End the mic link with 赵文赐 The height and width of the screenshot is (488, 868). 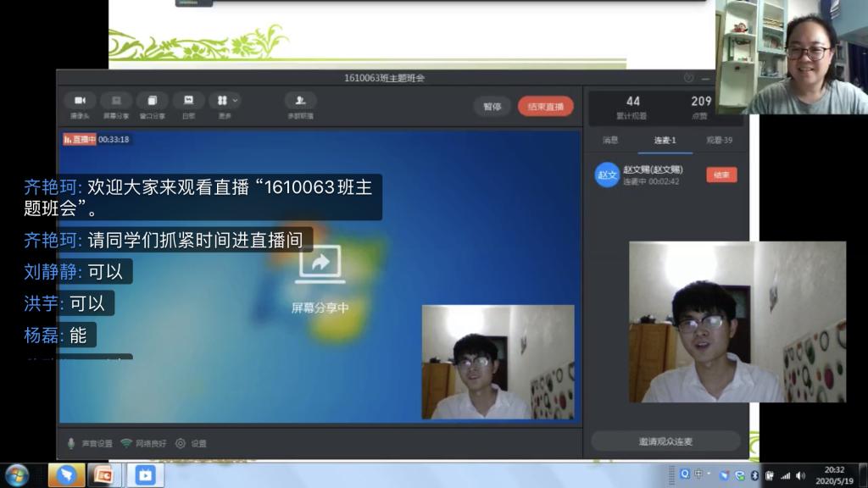(721, 175)
